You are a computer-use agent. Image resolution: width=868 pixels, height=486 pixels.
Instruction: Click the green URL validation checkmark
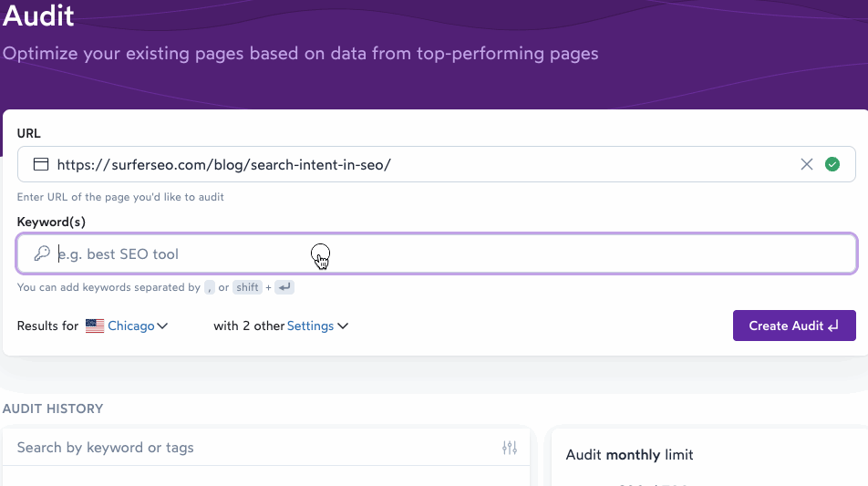832,164
